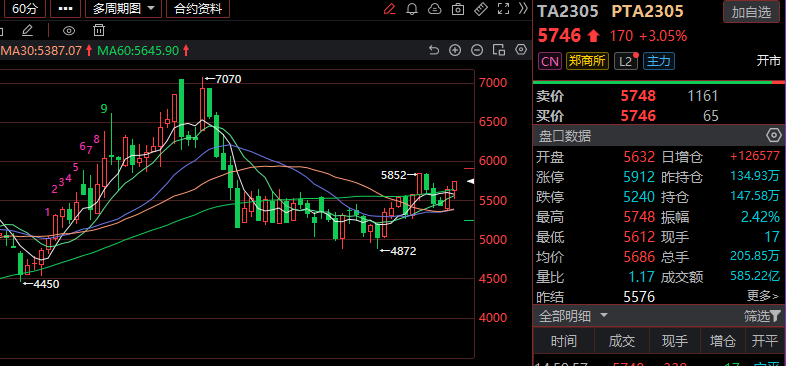Image resolution: width=787 pixels, height=366 pixels.
Task: Open the cloud sync icon
Action: pos(435,9)
